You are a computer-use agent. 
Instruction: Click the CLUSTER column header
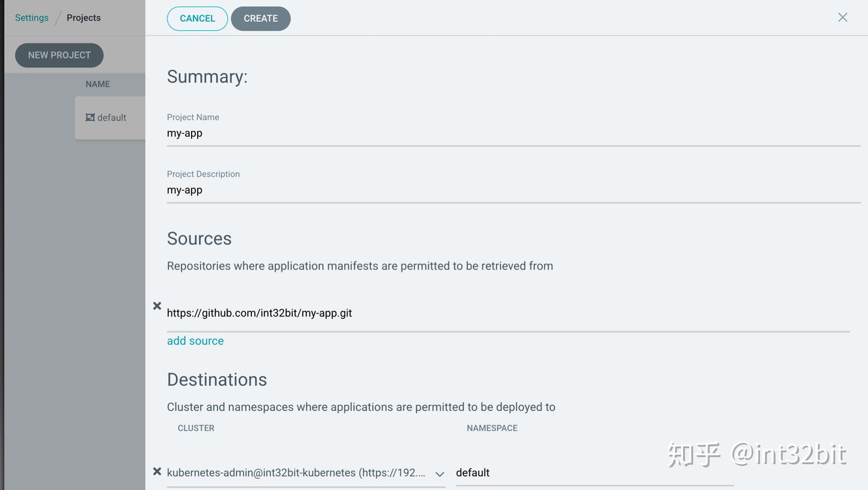click(196, 428)
